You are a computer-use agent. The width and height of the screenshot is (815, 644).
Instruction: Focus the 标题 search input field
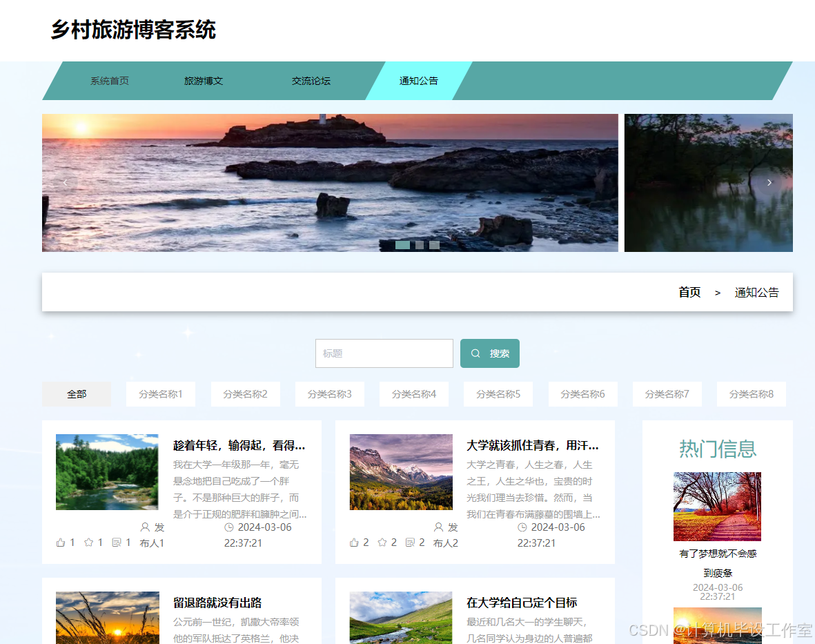(384, 353)
